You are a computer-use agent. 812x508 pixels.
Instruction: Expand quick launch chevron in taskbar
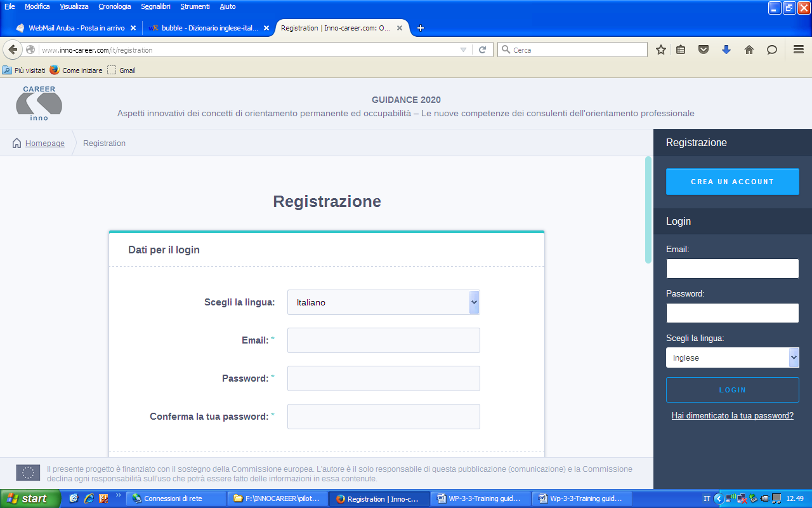pos(119,495)
